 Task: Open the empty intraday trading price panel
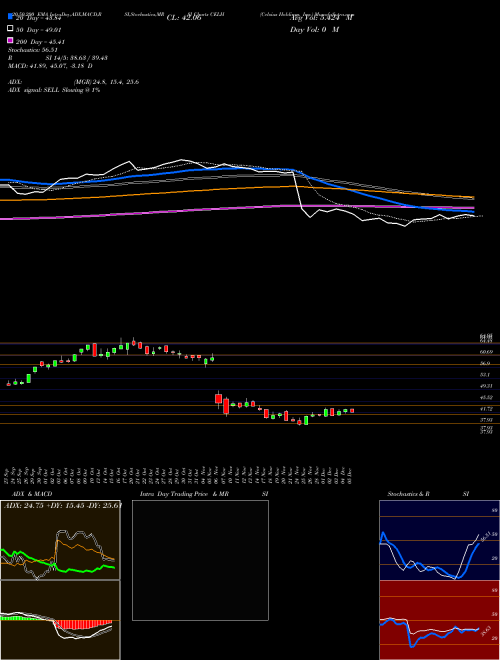tap(200, 560)
